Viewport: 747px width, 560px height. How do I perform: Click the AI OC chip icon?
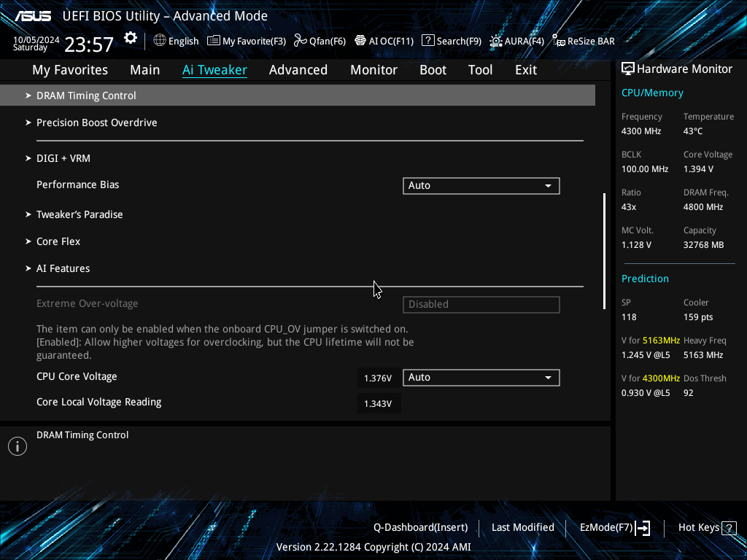click(360, 41)
